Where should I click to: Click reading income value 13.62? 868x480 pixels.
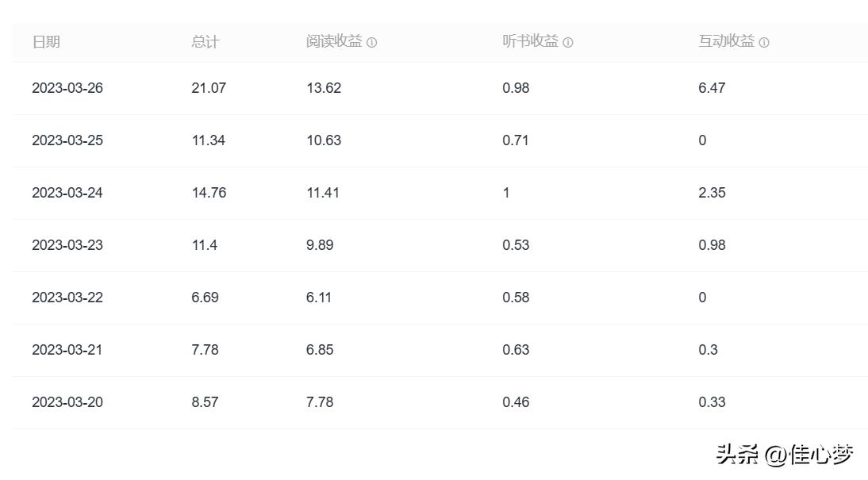point(324,88)
